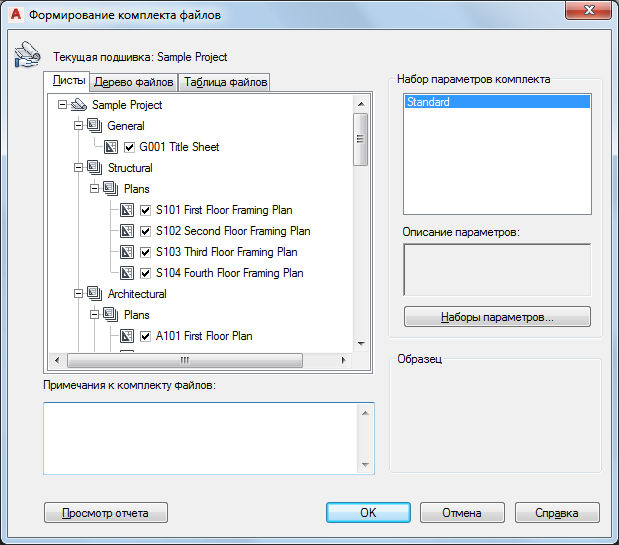The image size is (619, 545).
Task: Click the horizontal scrollbar thumb of sheet tree
Action: click(x=185, y=360)
